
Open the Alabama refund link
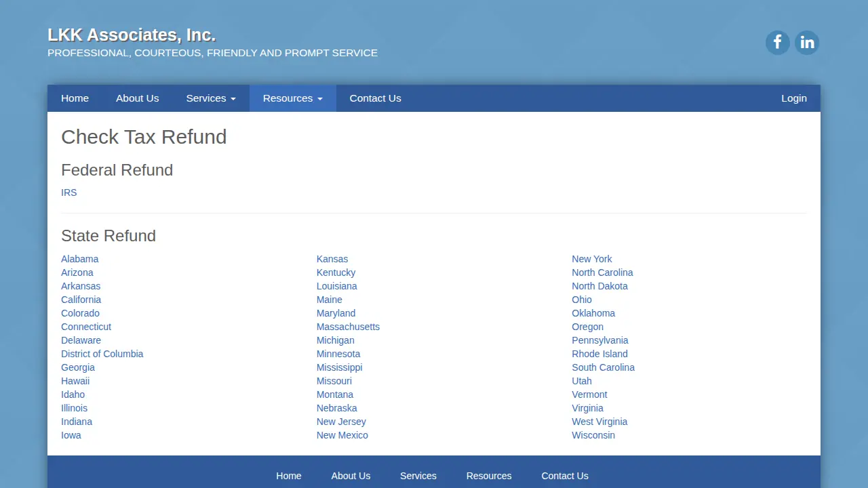click(x=80, y=259)
